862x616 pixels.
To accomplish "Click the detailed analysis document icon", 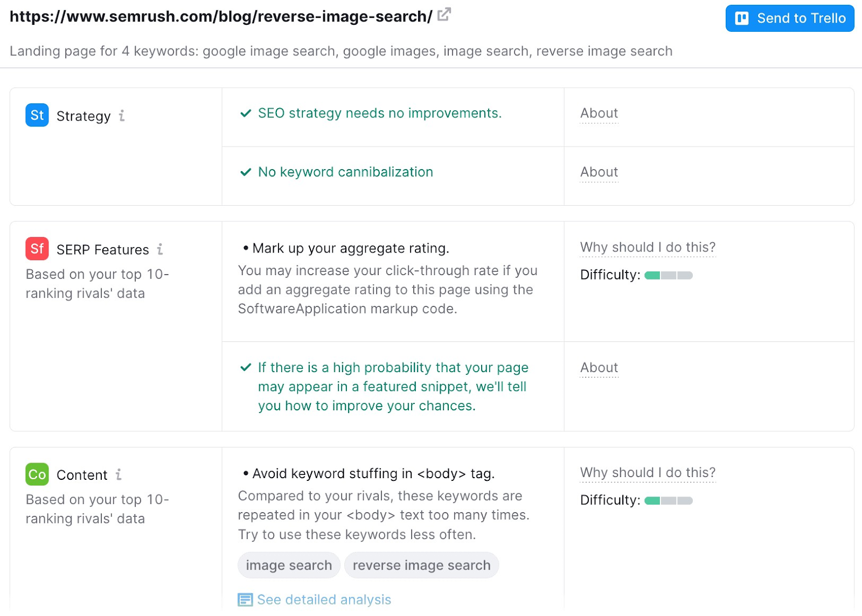I will [245, 599].
